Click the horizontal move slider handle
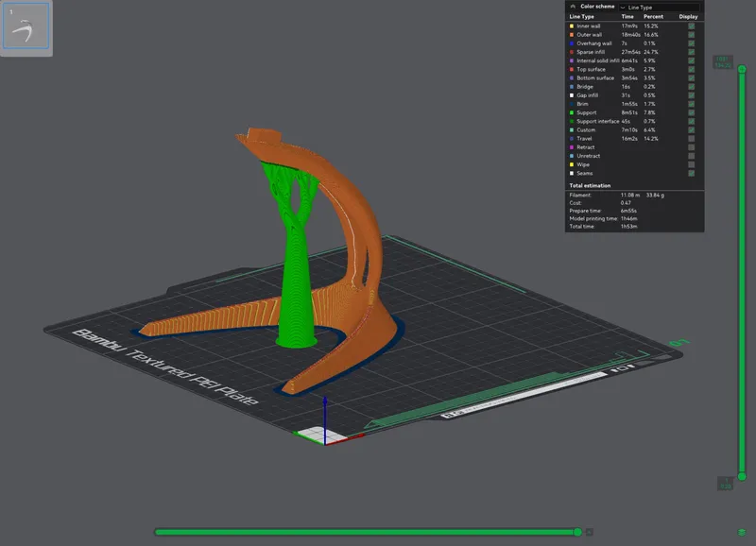The width and height of the screenshot is (756, 546). tap(577, 532)
